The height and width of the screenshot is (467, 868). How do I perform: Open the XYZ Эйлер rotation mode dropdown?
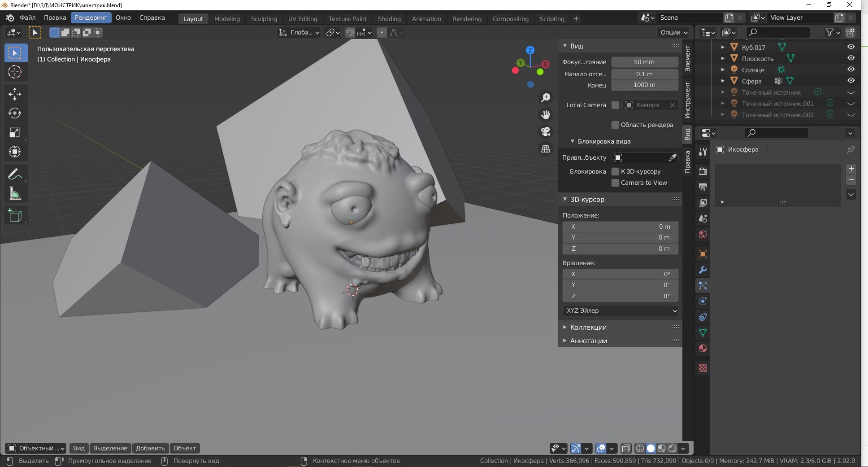click(620, 310)
